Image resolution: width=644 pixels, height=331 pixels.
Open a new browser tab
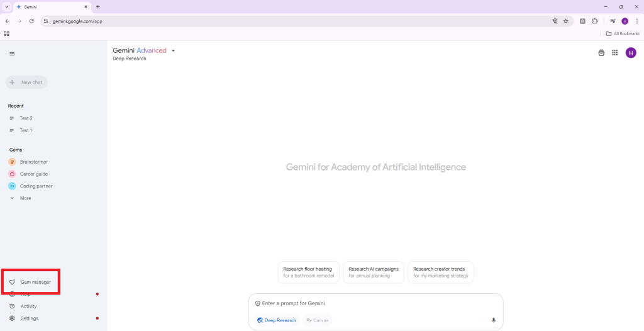pos(97,7)
